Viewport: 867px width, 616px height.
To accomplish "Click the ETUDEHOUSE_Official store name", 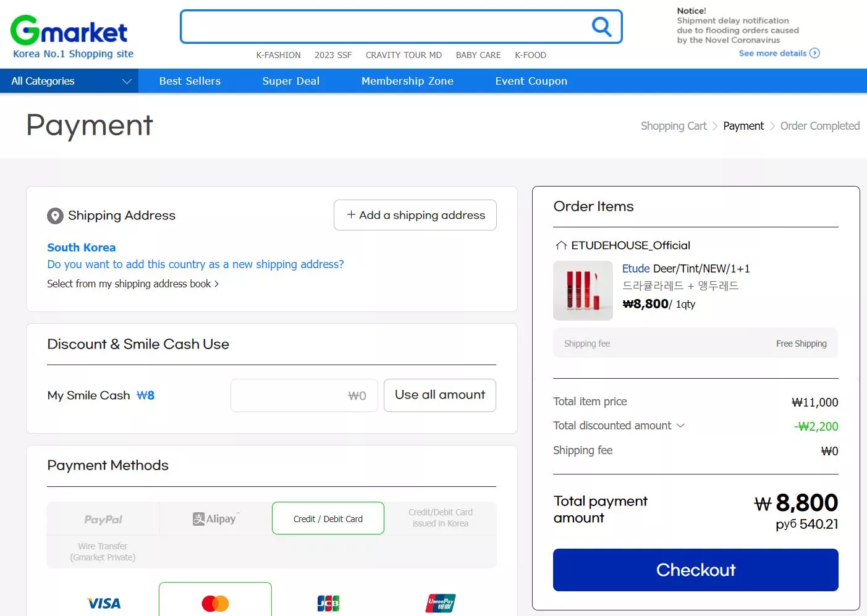I will click(630, 245).
